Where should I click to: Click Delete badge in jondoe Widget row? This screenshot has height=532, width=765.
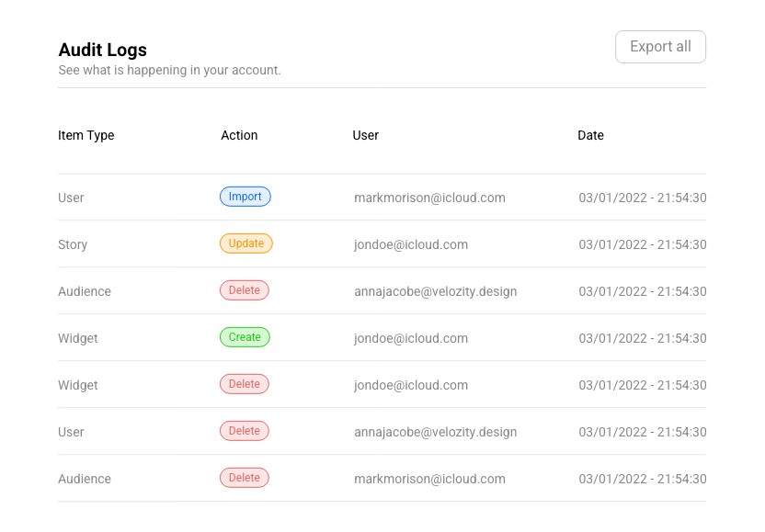pyautogui.click(x=245, y=384)
